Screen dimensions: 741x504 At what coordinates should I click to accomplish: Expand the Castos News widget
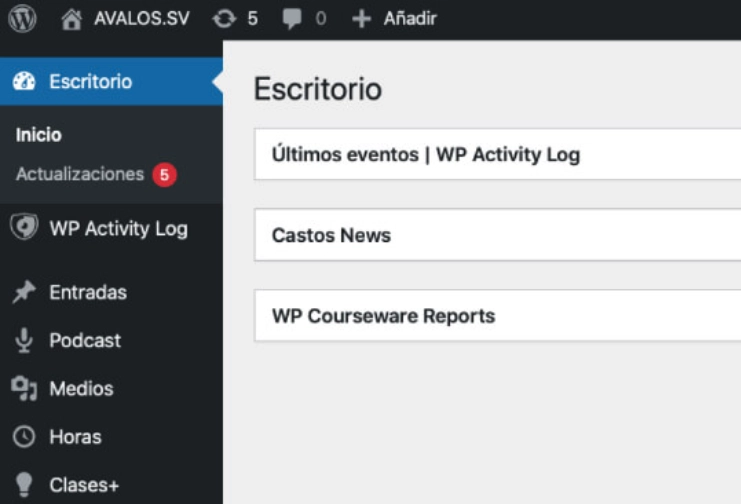click(497, 235)
